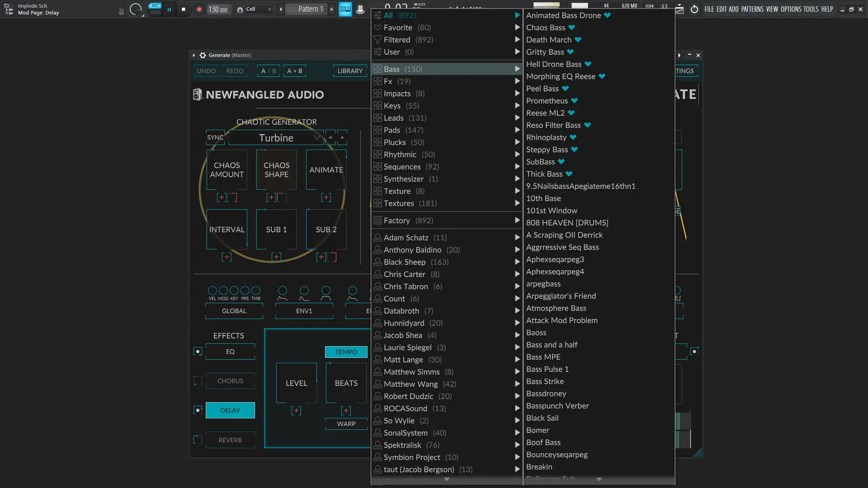Expand the Leads category submenu
Screen dimensions: 868x488
516,117
